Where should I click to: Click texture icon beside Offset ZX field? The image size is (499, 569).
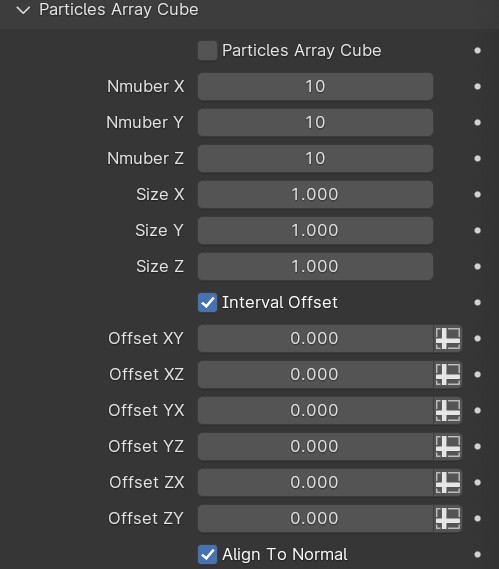click(x=448, y=482)
